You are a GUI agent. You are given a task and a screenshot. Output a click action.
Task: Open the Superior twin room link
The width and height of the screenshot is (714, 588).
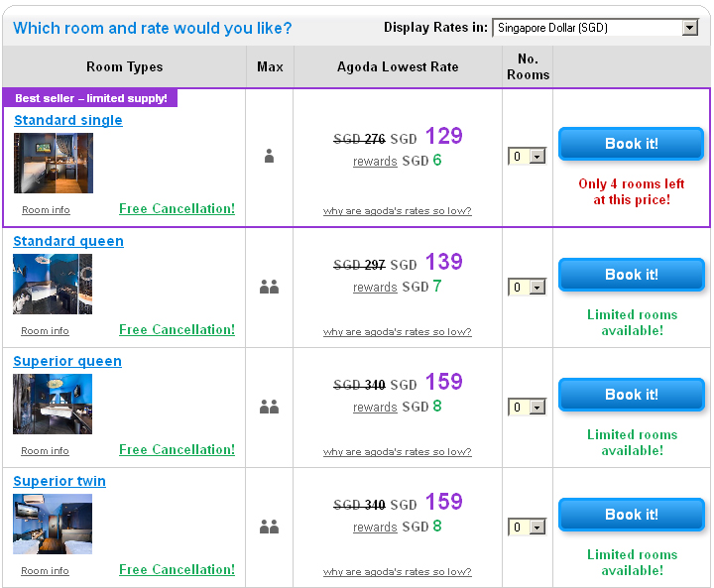click(x=59, y=481)
